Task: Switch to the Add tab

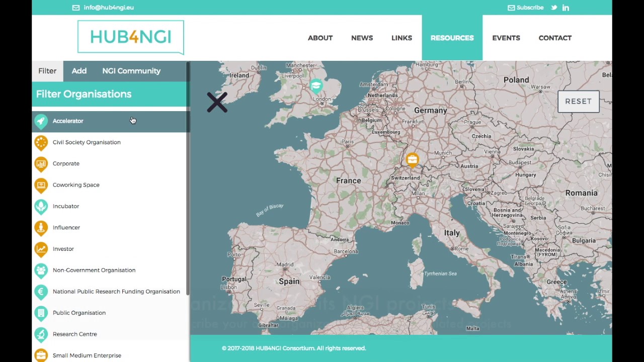Action: [79, 71]
